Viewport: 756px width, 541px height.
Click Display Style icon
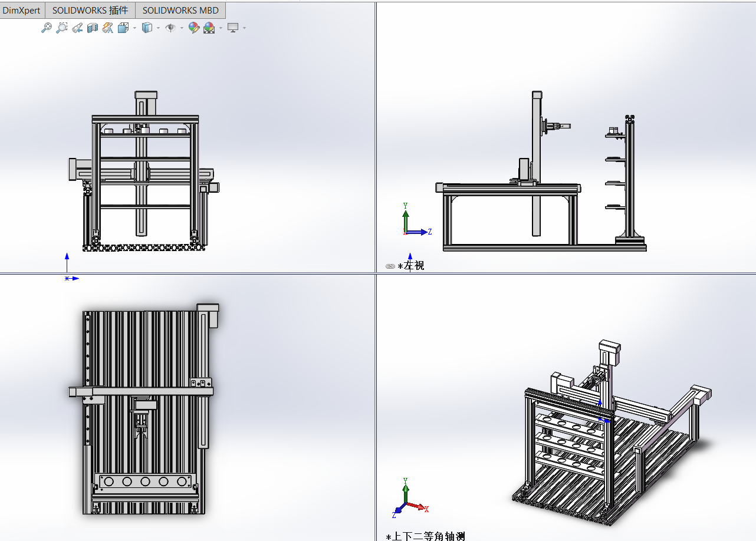pyautogui.click(x=147, y=28)
